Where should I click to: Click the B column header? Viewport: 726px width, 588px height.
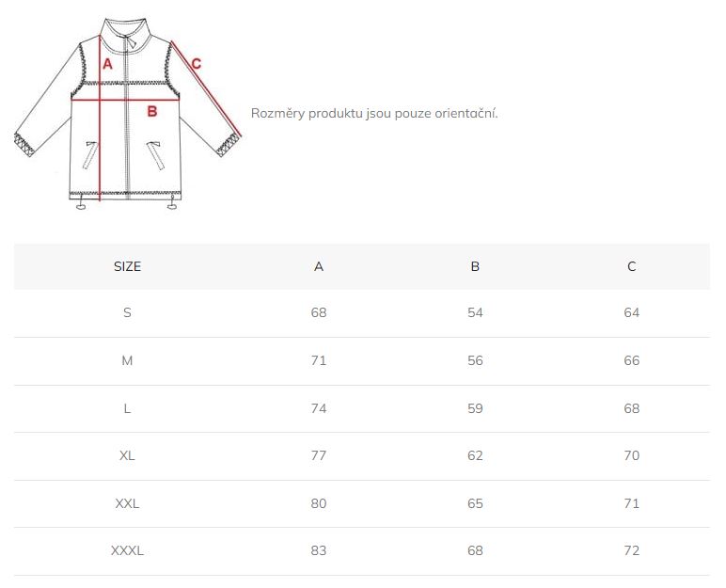point(475,266)
